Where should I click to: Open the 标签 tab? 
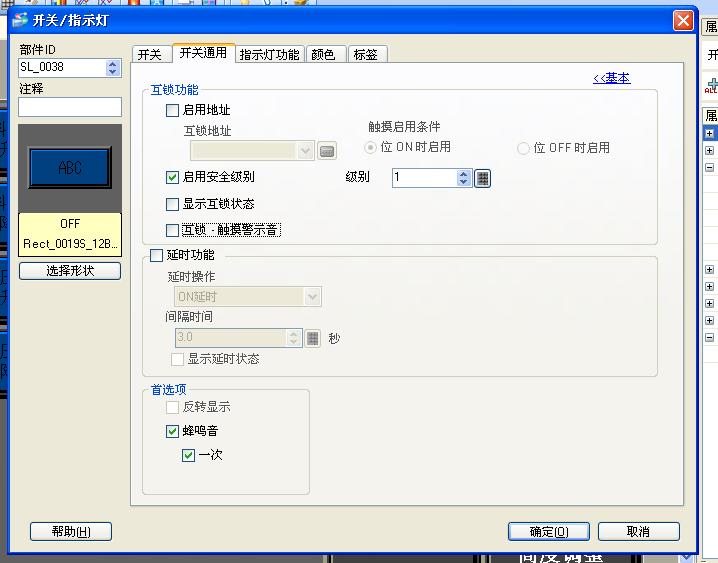click(x=366, y=54)
